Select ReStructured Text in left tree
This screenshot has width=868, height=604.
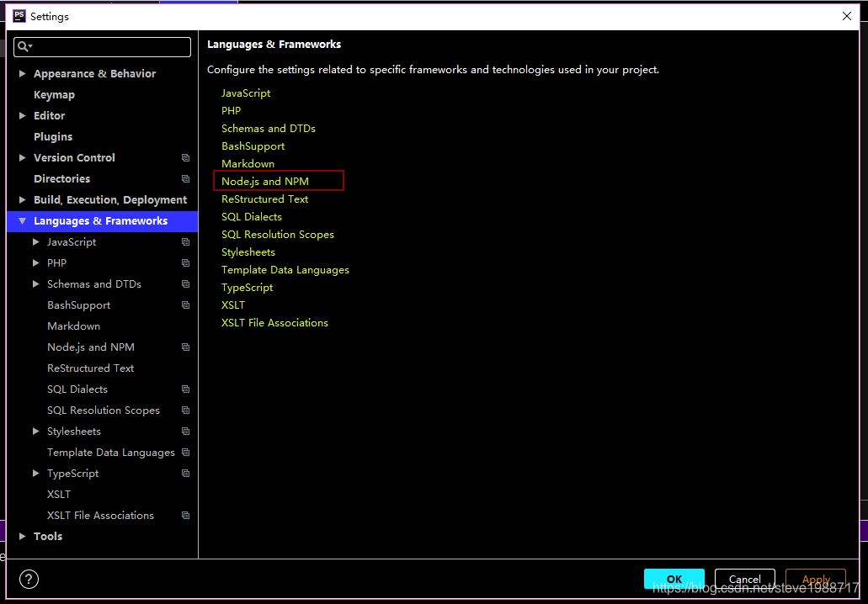91,368
